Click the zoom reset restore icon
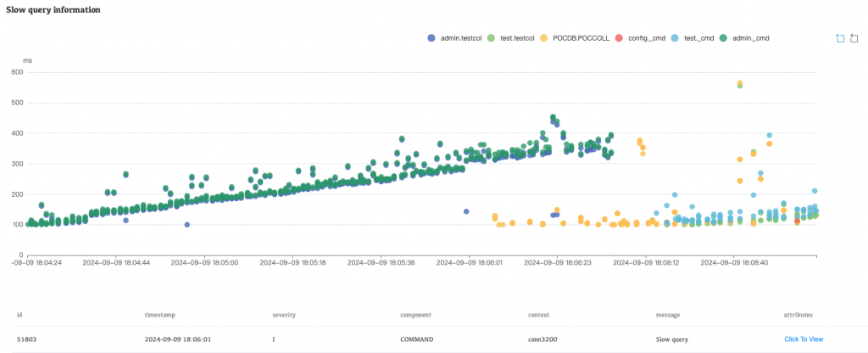Screen dimensions: 868x353 (x=854, y=38)
